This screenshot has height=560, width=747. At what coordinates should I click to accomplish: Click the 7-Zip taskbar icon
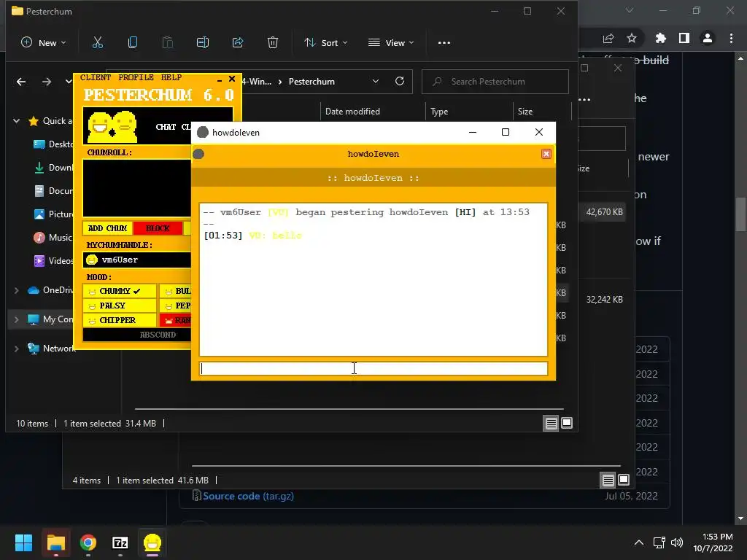point(120,542)
